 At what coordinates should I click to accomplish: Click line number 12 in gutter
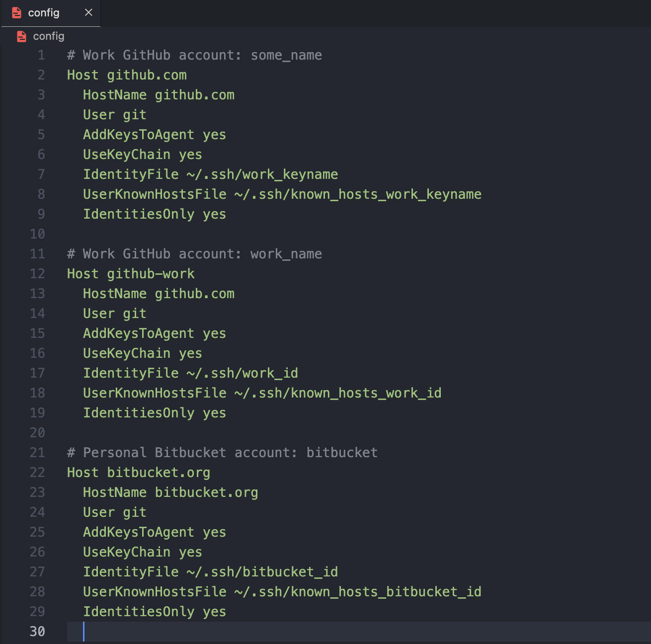click(x=37, y=274)
